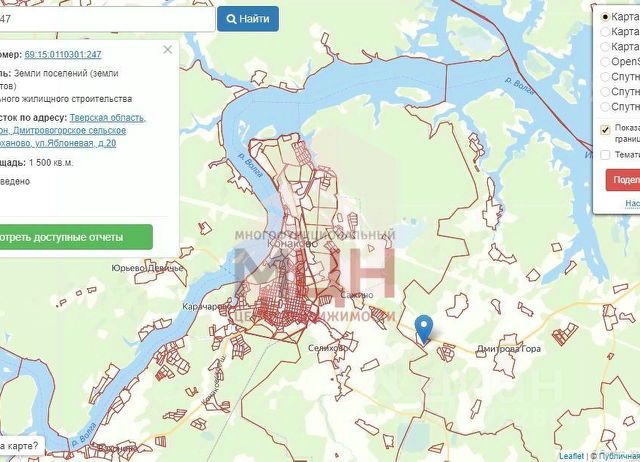Open the Настройки link in layers panel
The width and height of the screenshot is (640, 462).
(632, 203)
